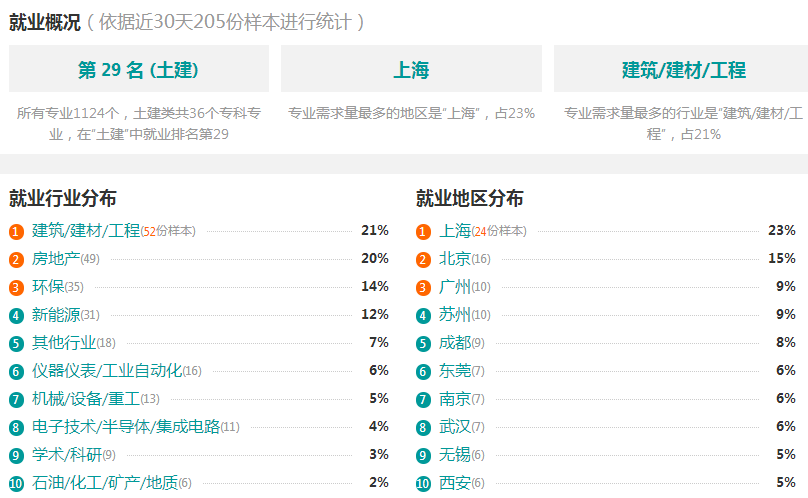This screenshot has height=498, width=808.
Task: Open the 环保 industry link
Action: click(48, 287)
